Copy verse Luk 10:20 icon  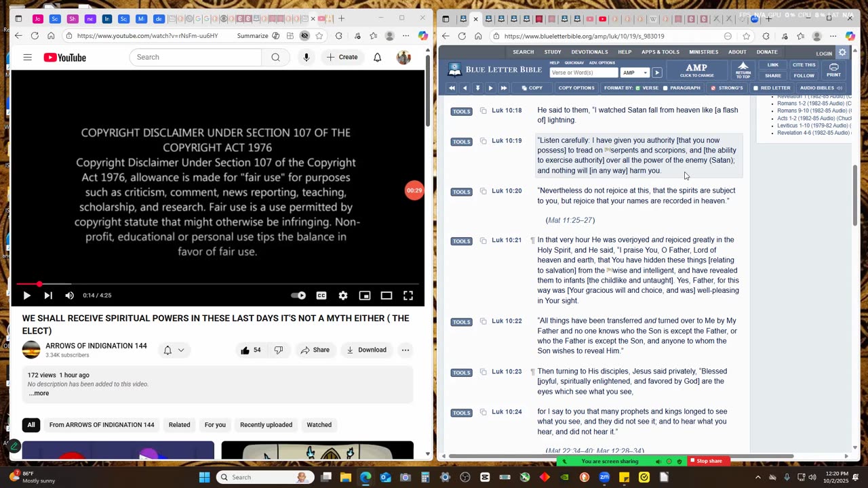(483, 191)
